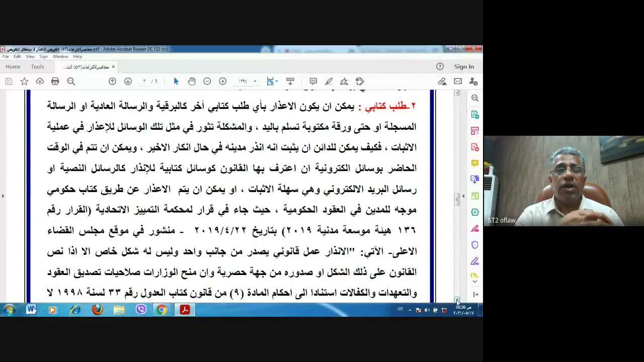The width and height of the screenshot is (644, 362).
Task: Click the vertical scrollbar thumb
Action: pyautogui.click(x=457, y=200)
